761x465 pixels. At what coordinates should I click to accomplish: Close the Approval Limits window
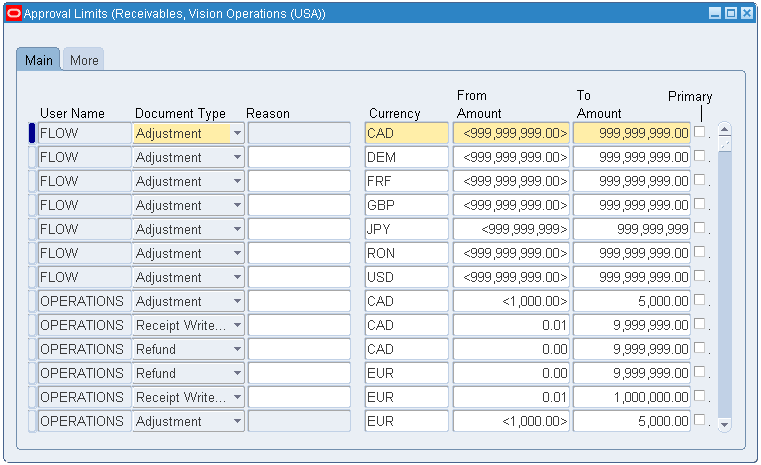tap(747, 13)
